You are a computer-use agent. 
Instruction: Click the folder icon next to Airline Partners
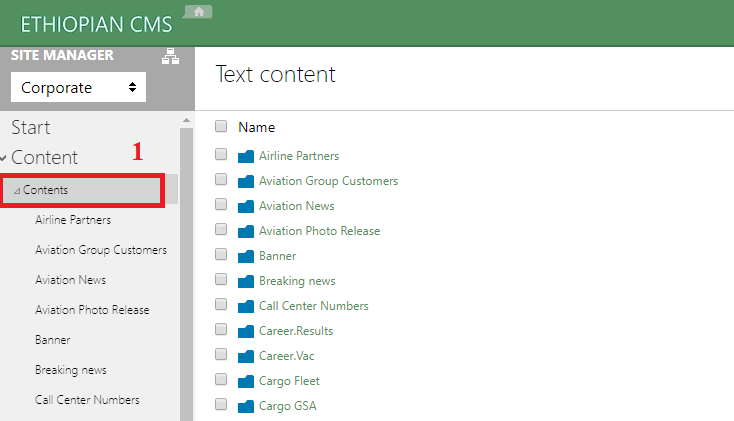pyautogui.click(x=246, y=156)
